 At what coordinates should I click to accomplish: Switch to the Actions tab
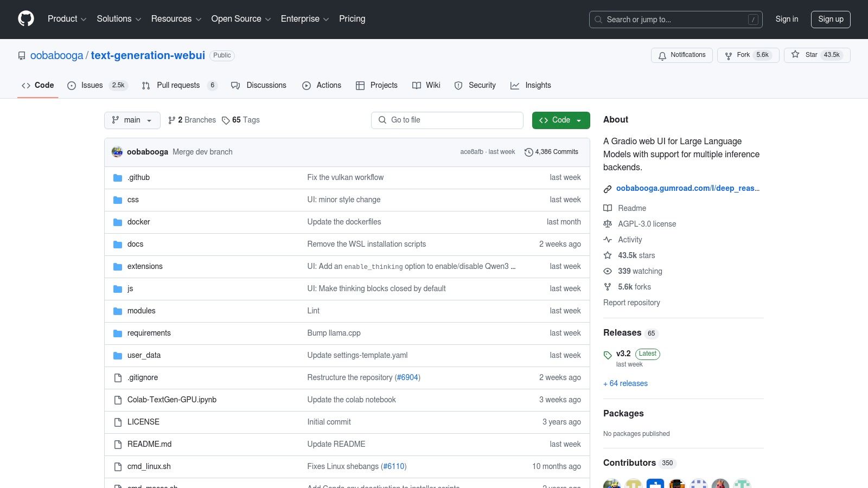click(x=322, y=85)
